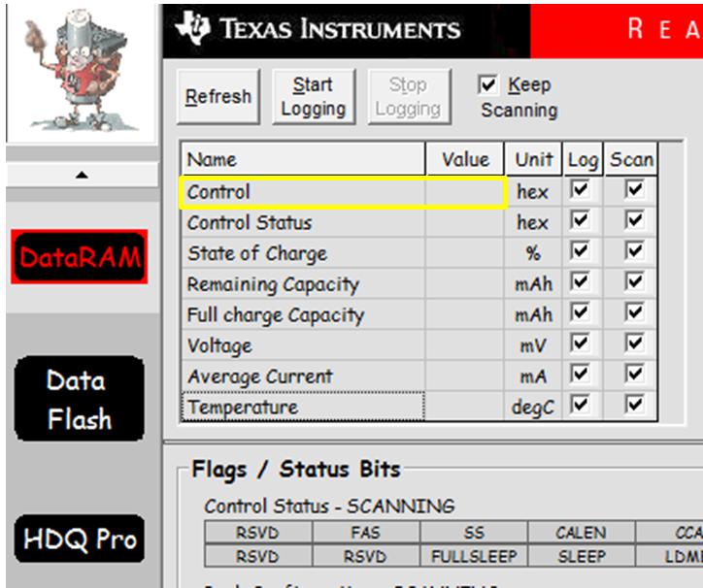Screen dimensions: 703x588
Task: Click the Texas Instruments logo
Action: click(318, 29)
